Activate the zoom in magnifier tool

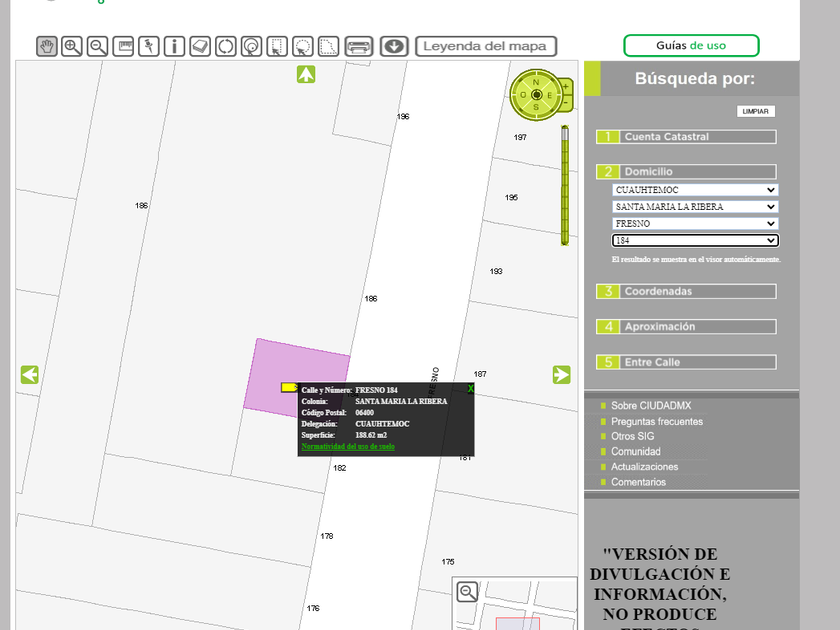click(72, 46)
